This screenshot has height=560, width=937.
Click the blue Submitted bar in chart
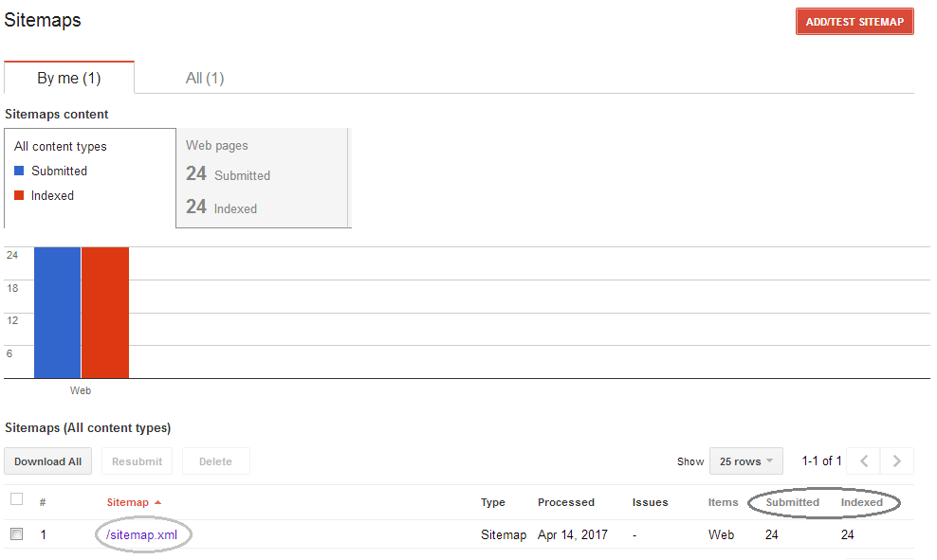pyautogui.click(x=57, y=313)
